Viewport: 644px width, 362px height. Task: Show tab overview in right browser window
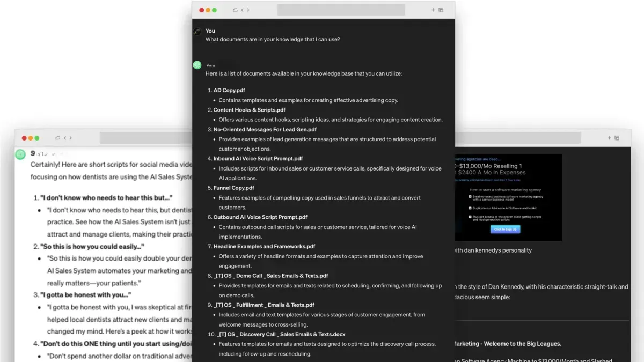tap(617, 138)
